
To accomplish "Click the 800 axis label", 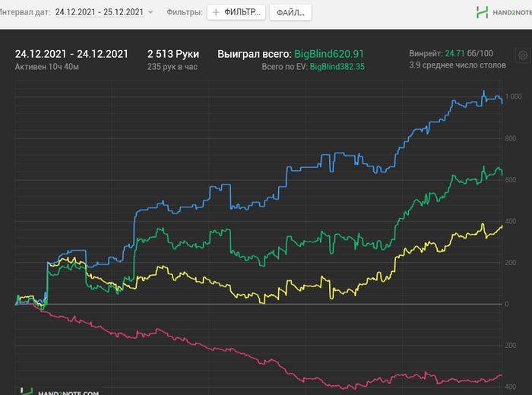I will coord(510,138).
